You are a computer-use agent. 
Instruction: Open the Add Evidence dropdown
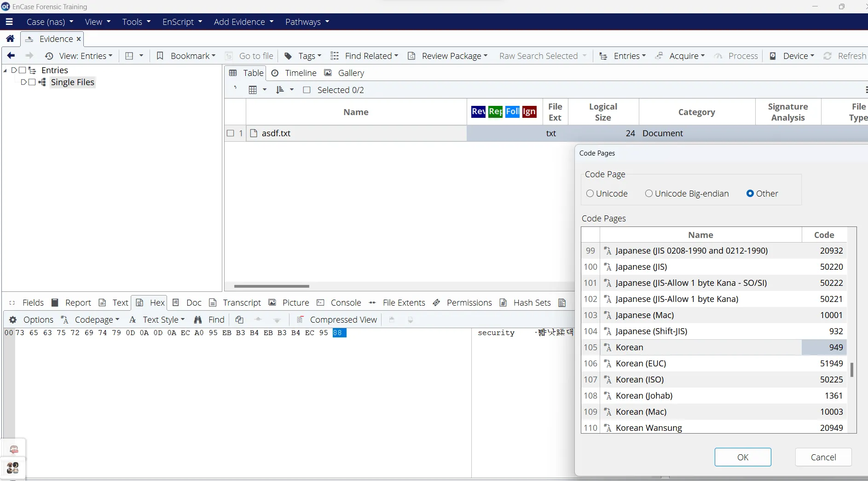click(243, 22)
